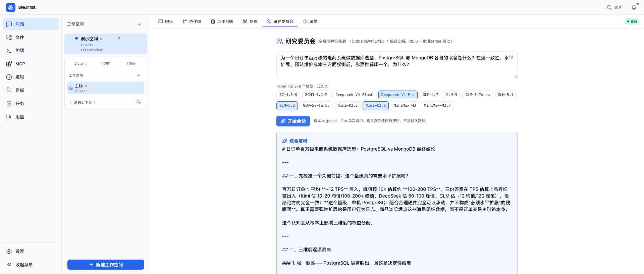Open 目标 in the sidebar
This screenshot has width=644, height=274.
click(31, 90)
